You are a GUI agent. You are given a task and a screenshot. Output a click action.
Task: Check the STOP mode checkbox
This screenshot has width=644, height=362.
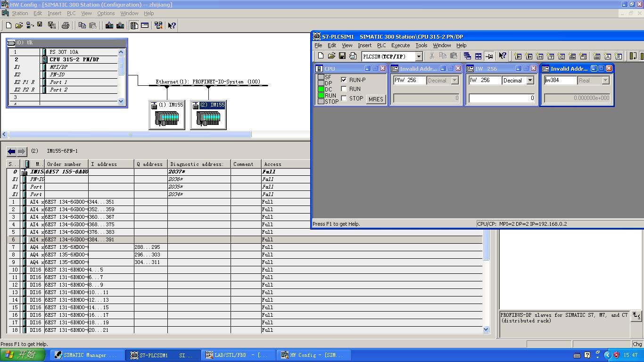[344, 99]
